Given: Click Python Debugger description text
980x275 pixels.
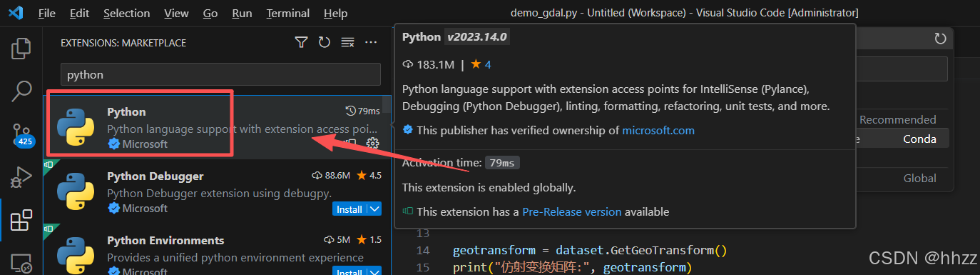Looking at the screenshot, I should 220,193.
